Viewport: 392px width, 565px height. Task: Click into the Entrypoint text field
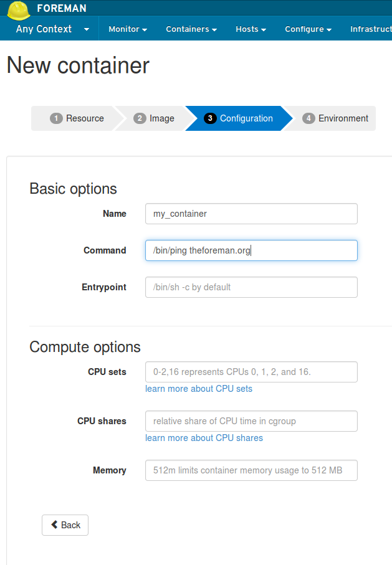[x=251, y=287]
